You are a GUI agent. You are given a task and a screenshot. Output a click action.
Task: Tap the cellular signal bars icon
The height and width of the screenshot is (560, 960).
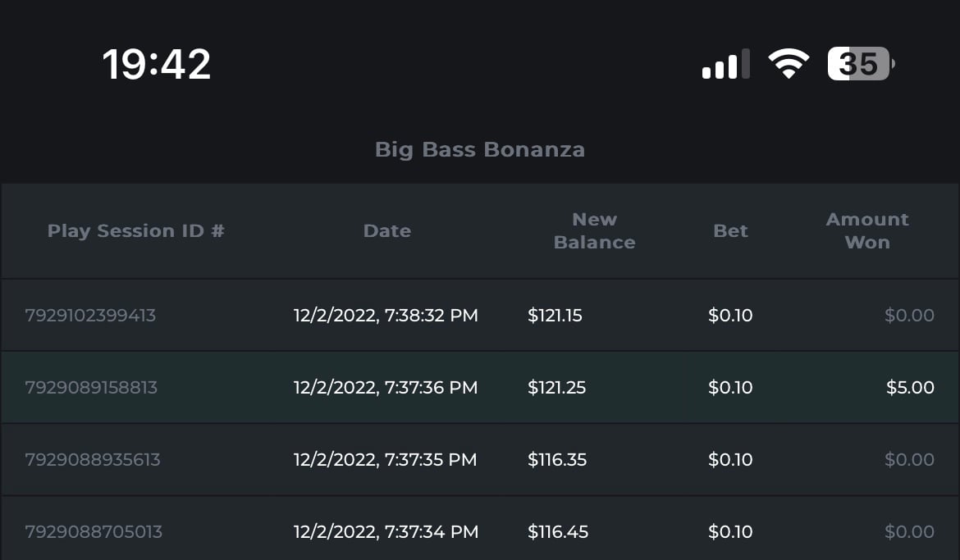coord(725,64)
